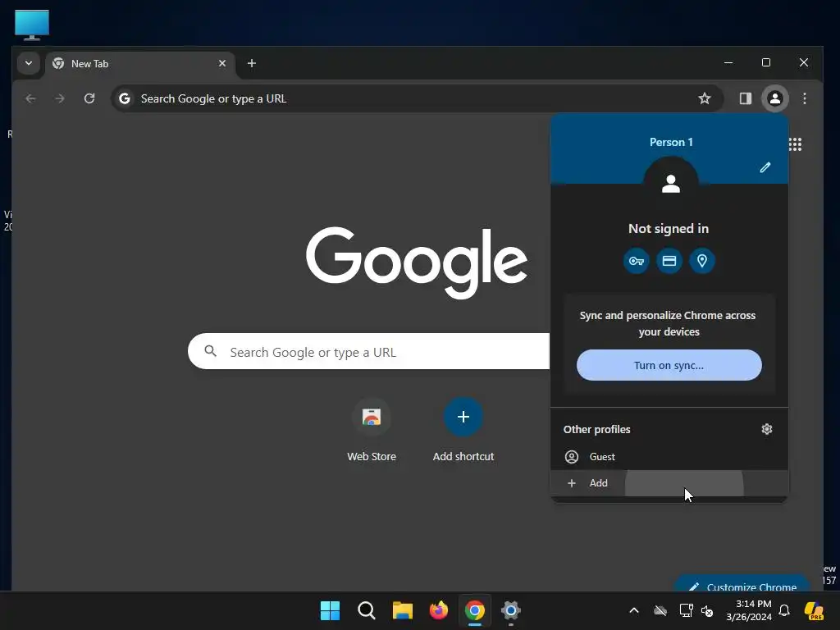Reload the current page
Viewport: 840px width, 630px height.
tap(89, 98)
